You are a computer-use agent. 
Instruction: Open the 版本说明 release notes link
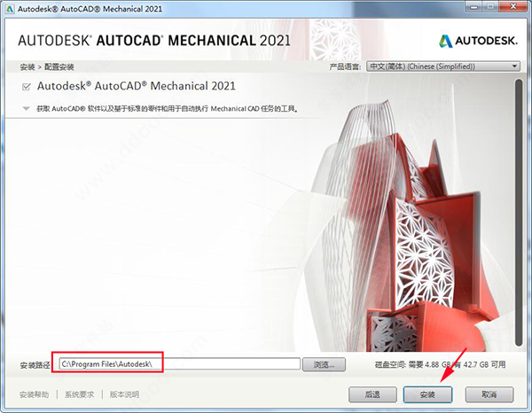coord(124,394)
